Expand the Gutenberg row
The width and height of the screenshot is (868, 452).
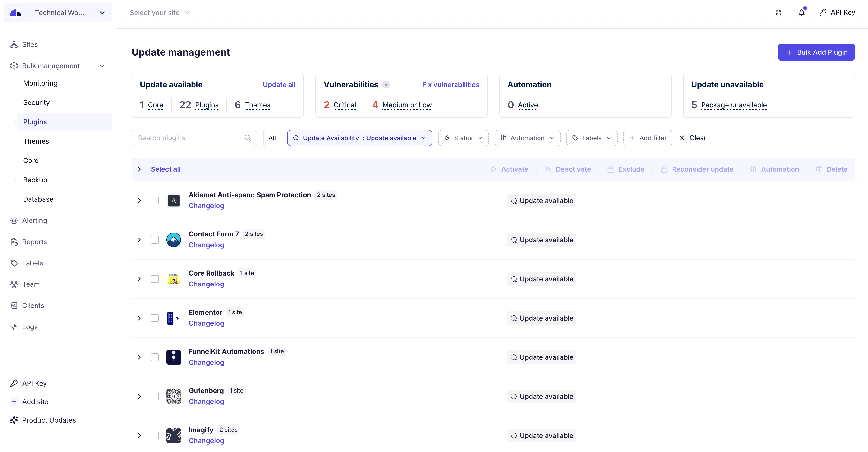(139, 396)
